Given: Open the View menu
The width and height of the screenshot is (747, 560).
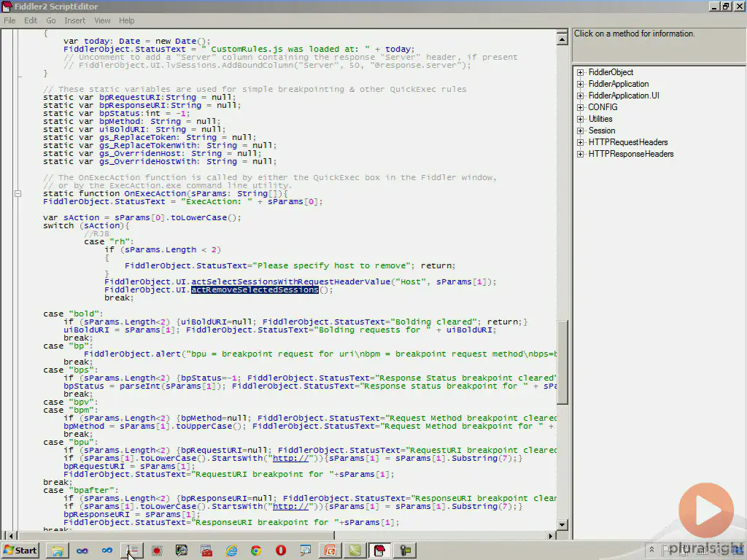Looking at the screenshot, I should click(102, 20).
